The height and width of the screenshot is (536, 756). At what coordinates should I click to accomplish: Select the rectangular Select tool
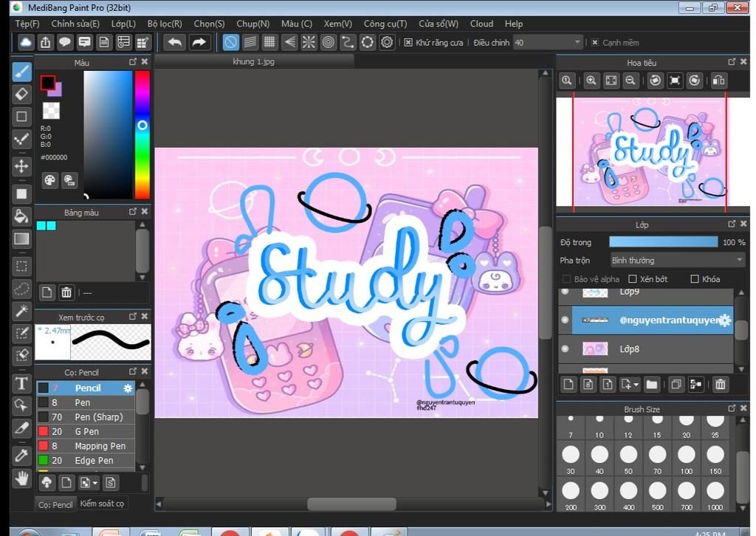(x=21, y=266)
